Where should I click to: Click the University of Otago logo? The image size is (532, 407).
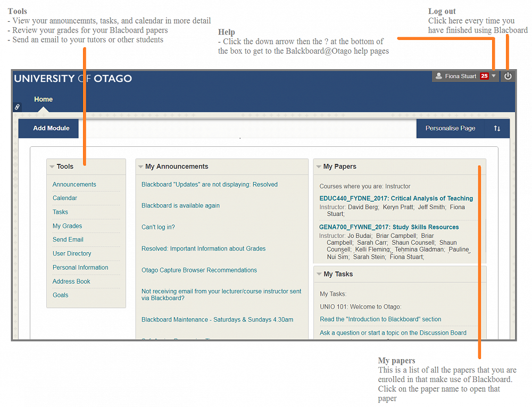[x=73, y=79]
